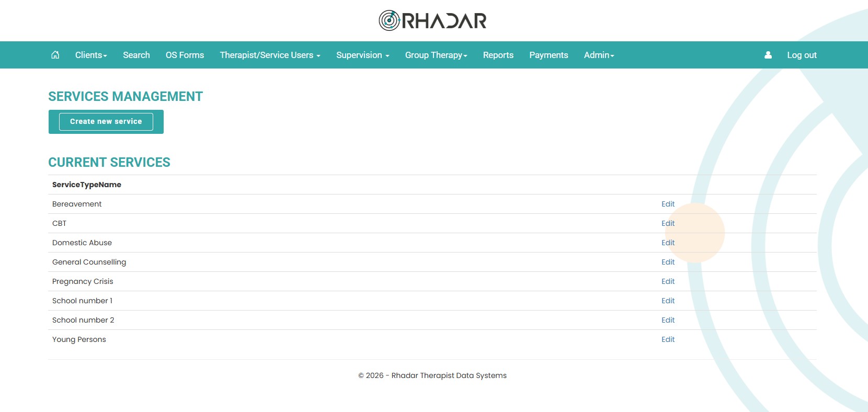
Task: Select the Domestic Abuse row name
Action: pyautogui.click(x=82, y=243)
